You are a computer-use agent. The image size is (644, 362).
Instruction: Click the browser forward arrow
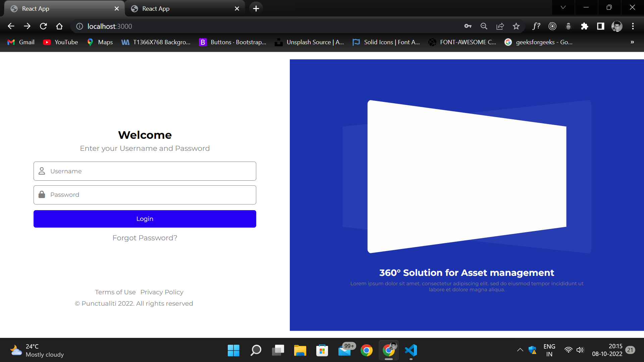[x=27, y=26]
